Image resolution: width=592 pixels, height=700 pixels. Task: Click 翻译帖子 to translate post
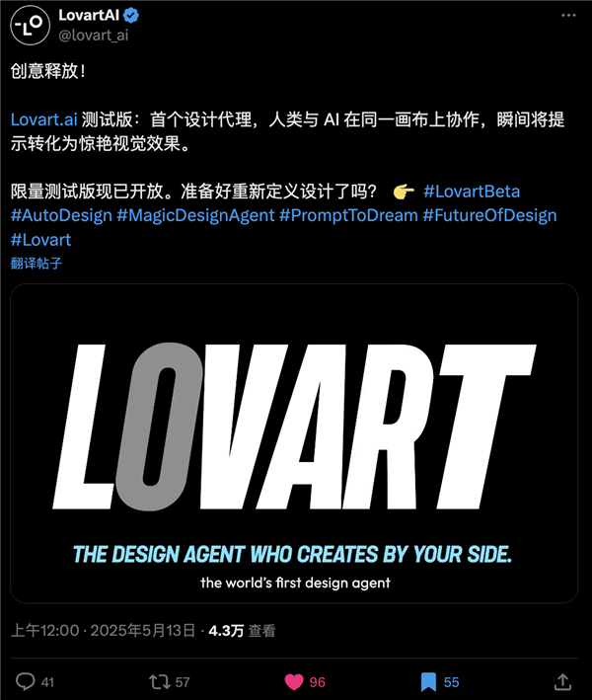(37, 264)
